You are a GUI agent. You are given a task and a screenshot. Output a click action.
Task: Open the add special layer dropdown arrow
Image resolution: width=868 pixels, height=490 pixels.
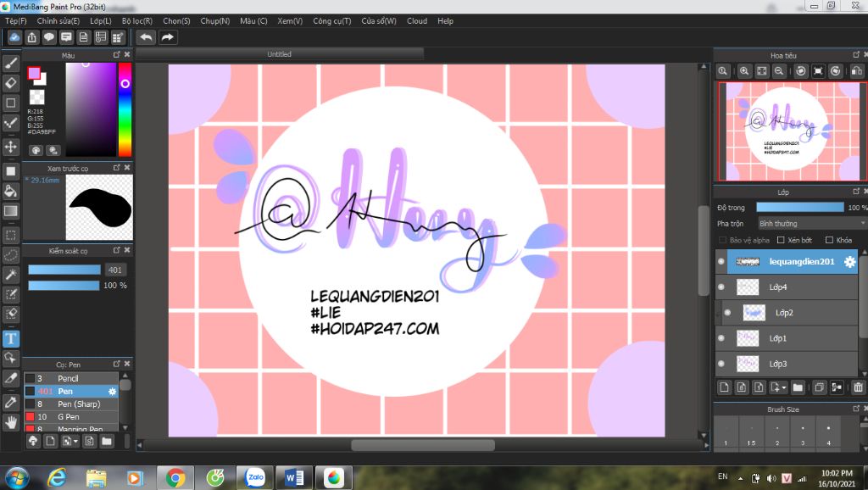(x=784, y=387)
